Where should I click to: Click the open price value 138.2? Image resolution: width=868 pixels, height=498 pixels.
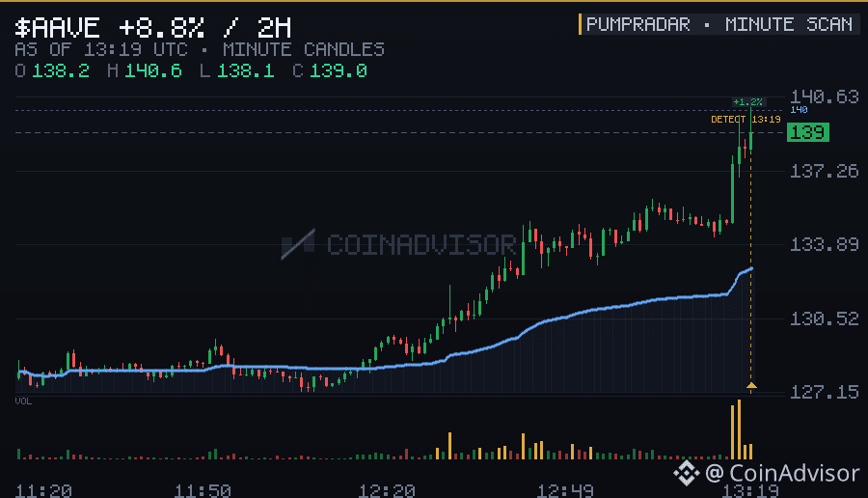(61, 70)
